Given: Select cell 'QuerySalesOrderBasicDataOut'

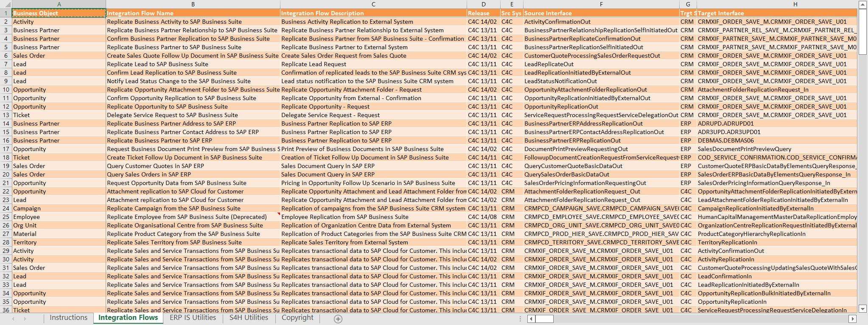Looking at the screenshot, I should click(x=601, y=174).
